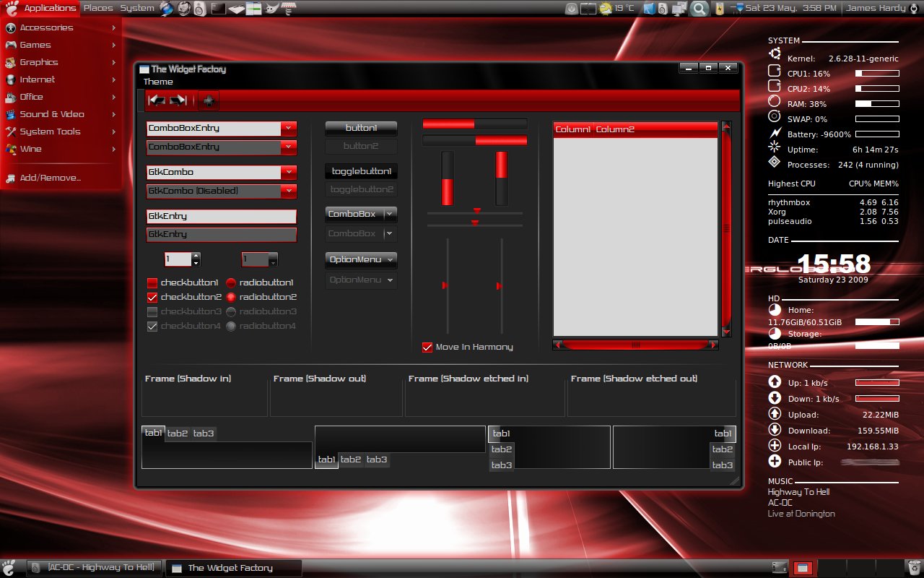Expand the System Tools submenu
This screenshot has height=578, width=924.
tap(61, 131)
